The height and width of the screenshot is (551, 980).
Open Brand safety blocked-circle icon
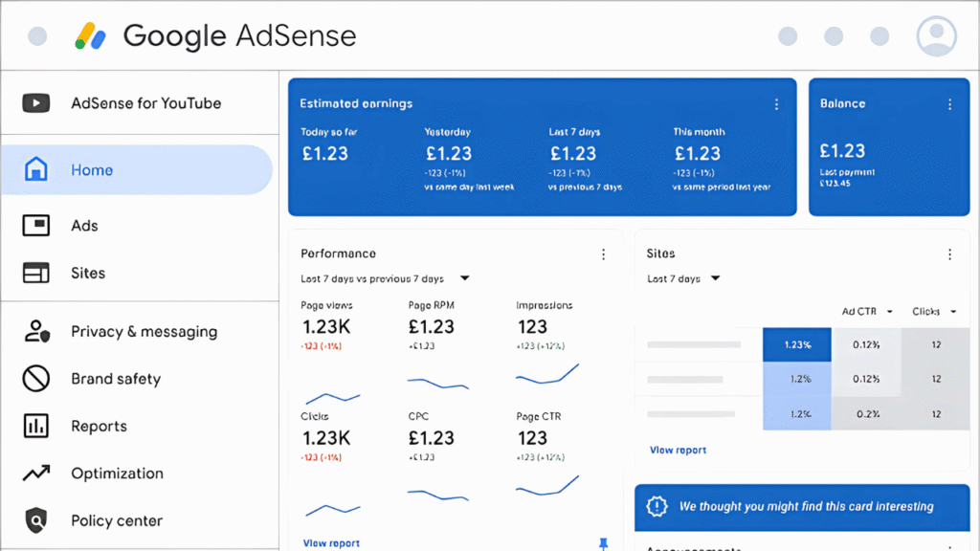pyautogui.click(x=36, y=379)
